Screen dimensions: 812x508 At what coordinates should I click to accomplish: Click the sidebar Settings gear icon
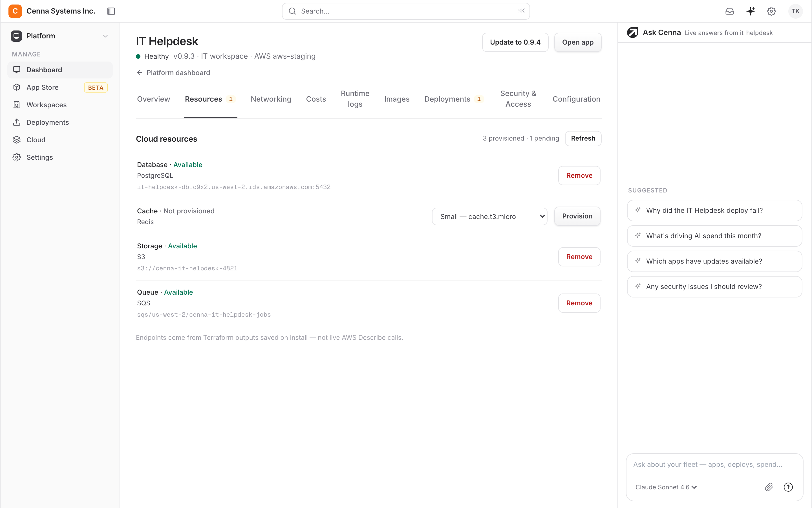click(x=16, y=157)
